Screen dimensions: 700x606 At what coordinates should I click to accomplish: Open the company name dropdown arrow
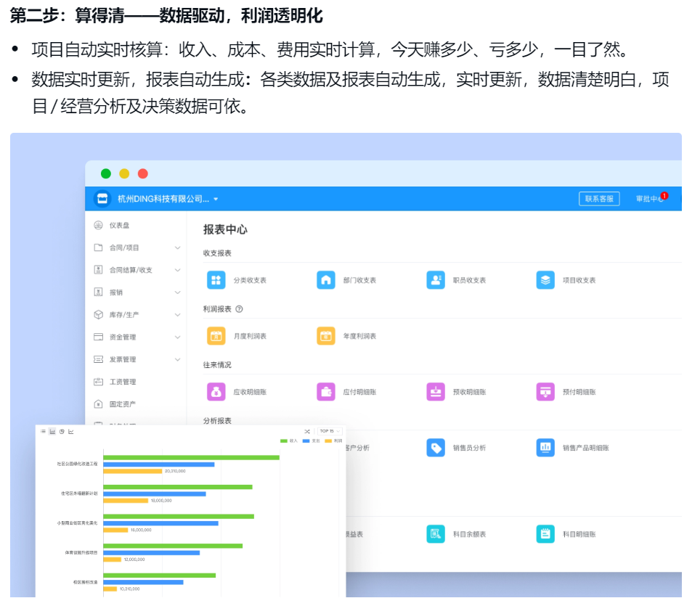click(216, 199)
